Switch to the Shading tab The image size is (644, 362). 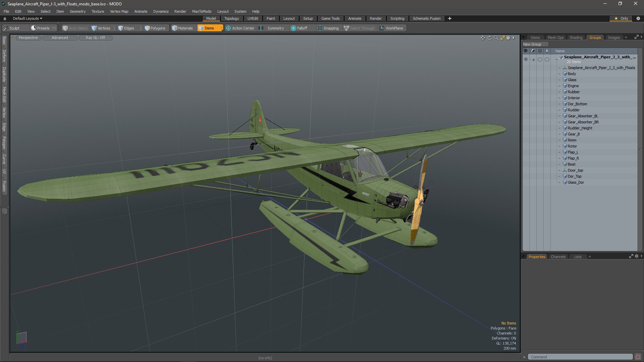point(576,38)
